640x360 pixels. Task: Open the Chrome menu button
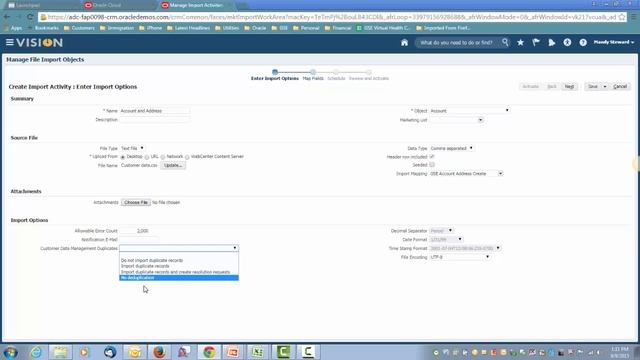click(633, 17)
